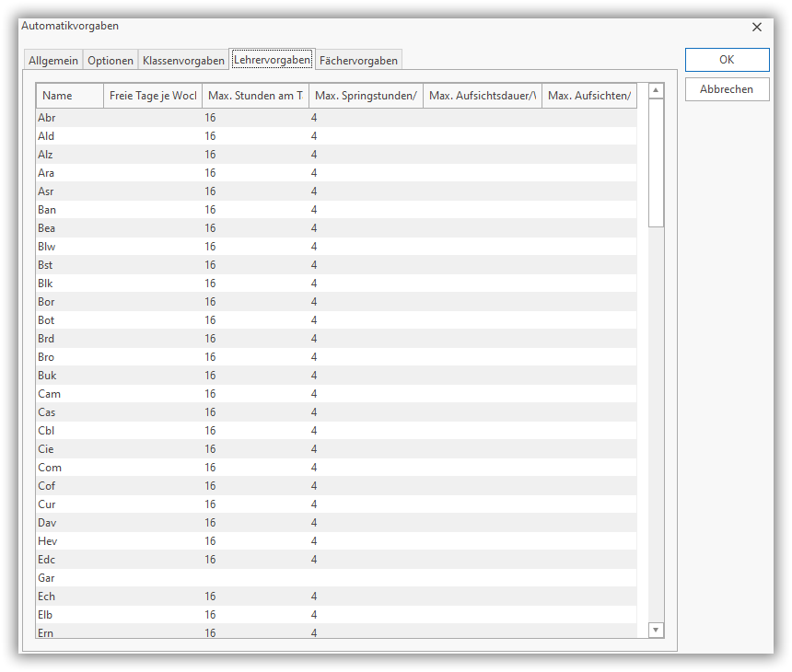The image size is (792, 672).
Task: Switch to the Allgemein tab
Action: click(53, 61)
